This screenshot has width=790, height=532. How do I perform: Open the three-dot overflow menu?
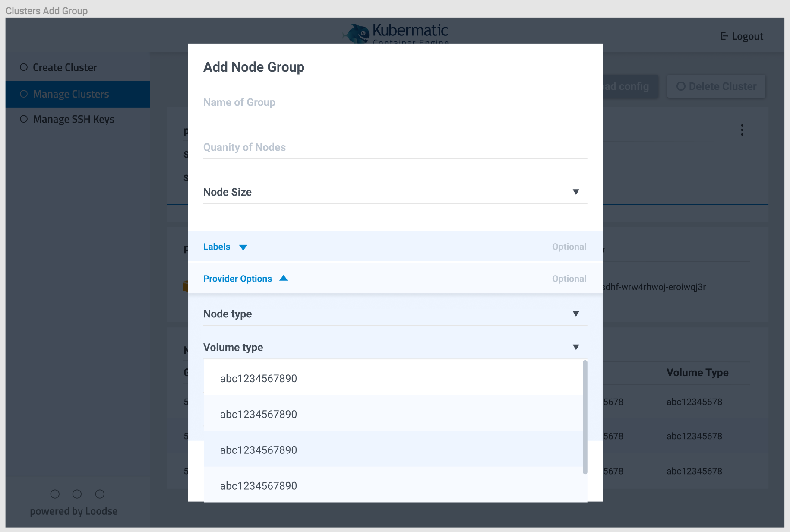pos(743,130)
